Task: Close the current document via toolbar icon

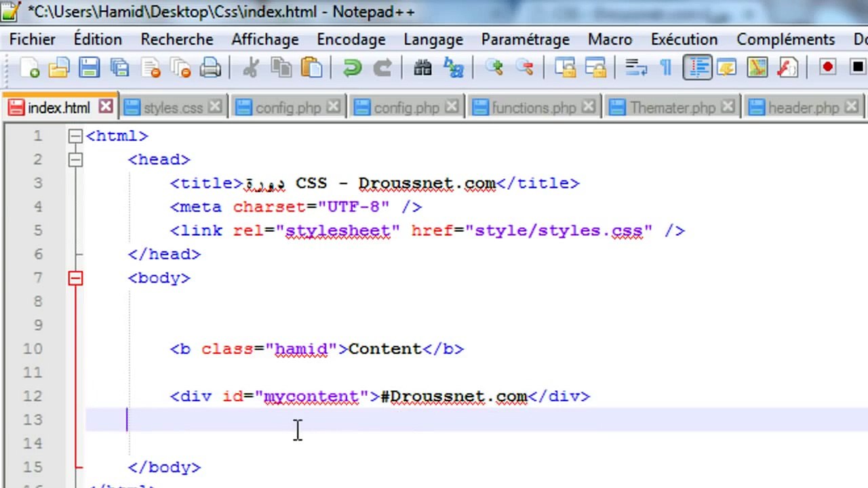Action: point(151,68)
